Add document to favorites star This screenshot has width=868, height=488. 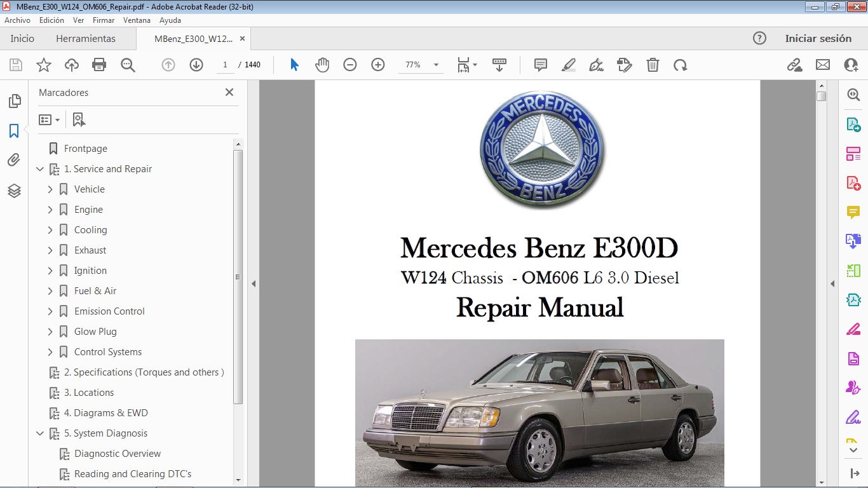[x=44, y=65]
